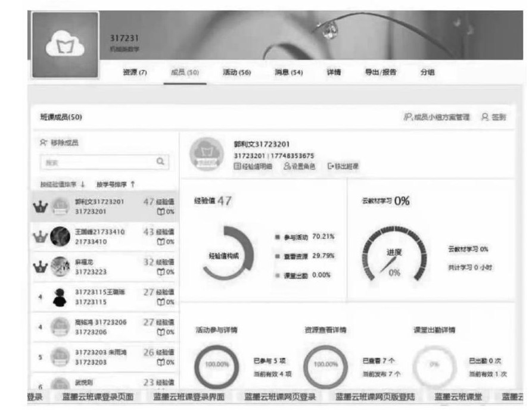Viewport: 532px width, 412px height.
Task: Select member 麻福龙 in the list
Action: coord(89,266)
